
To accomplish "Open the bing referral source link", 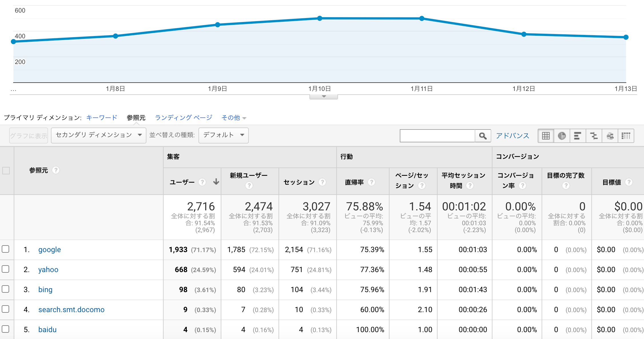I will click(45, 290).
